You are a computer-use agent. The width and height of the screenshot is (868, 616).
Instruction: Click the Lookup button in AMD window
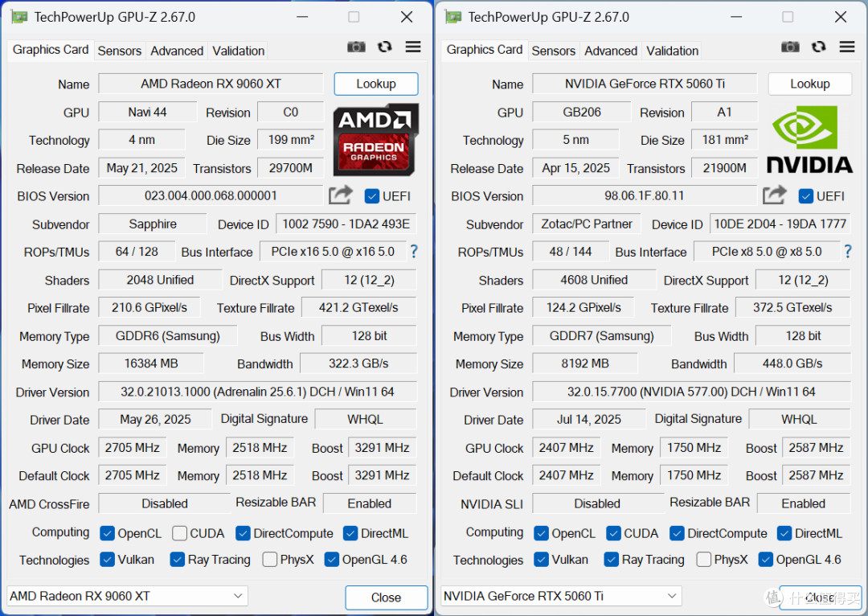pos(376,84)
